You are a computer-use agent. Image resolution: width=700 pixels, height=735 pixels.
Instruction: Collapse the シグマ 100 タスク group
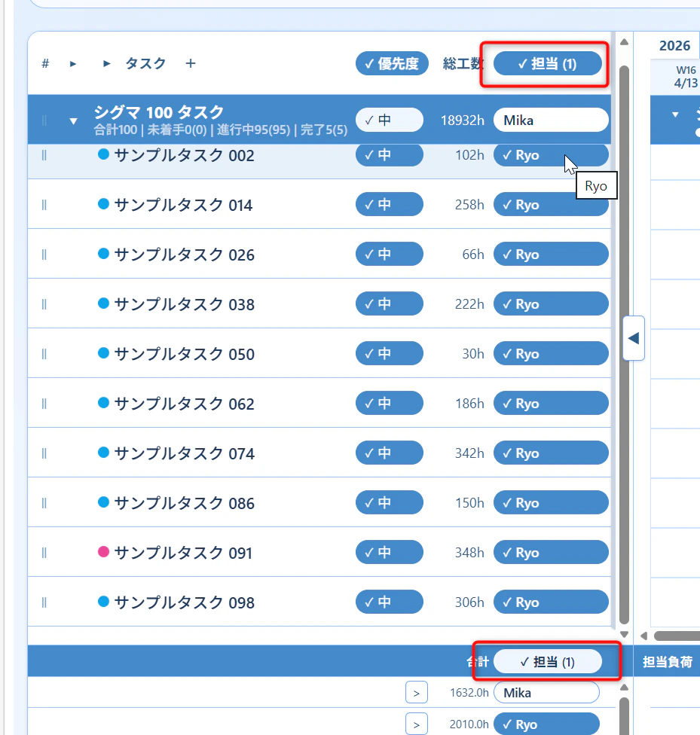click(74, 121)
